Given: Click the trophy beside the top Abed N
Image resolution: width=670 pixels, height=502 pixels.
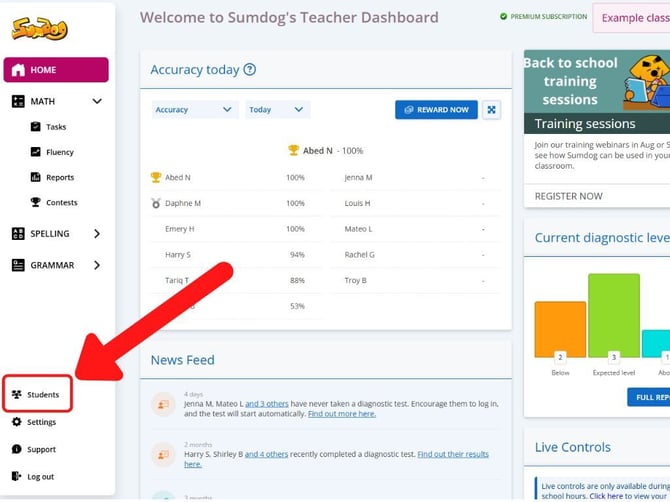Looking at the screenshot, I should pyautogui.click(x=294, y=150).
